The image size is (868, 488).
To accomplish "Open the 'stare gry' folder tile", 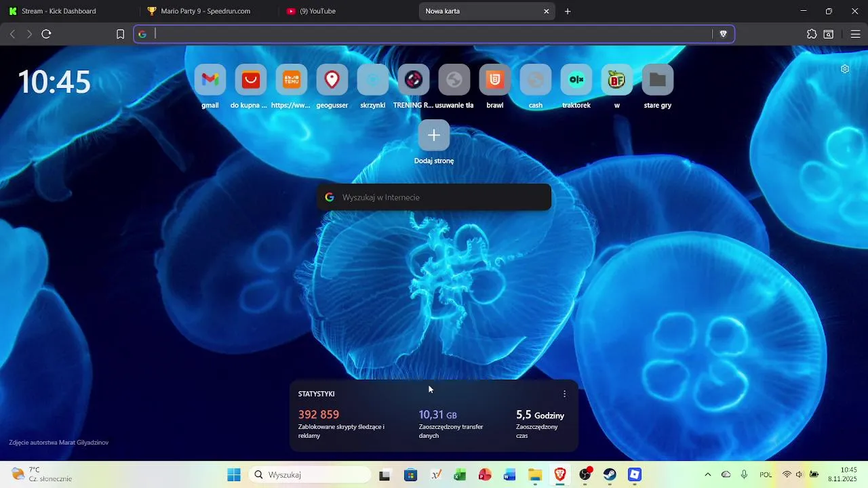I will tap(658, 80).
